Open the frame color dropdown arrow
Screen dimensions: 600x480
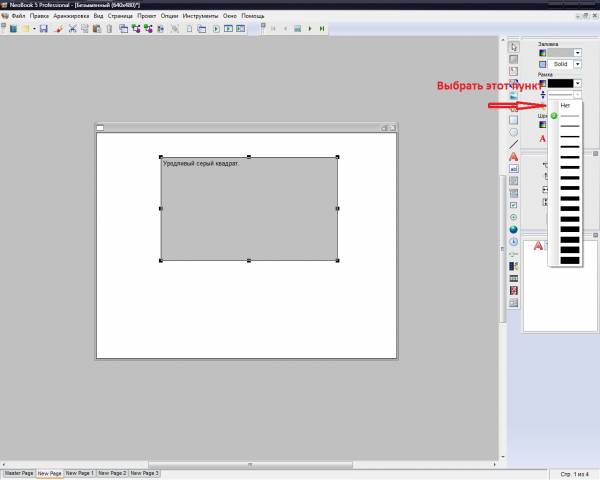578,83
